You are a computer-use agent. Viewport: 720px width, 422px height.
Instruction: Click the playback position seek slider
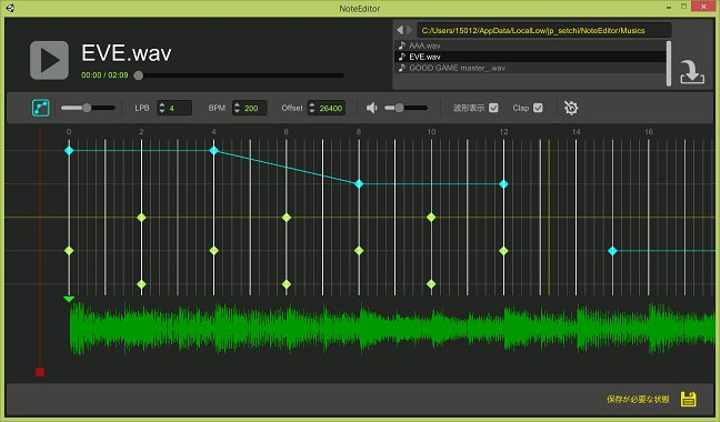point(240,75)
